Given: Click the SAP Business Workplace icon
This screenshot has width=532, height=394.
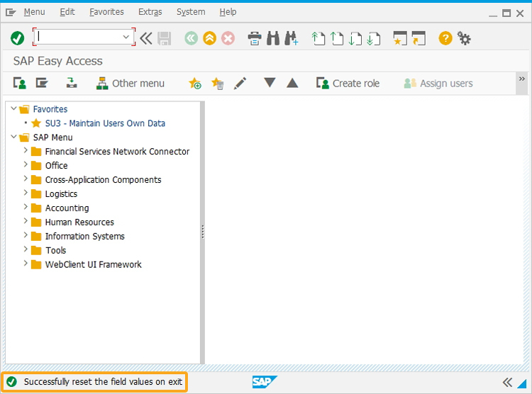Looking at the screenshot, I should (71, 83).
